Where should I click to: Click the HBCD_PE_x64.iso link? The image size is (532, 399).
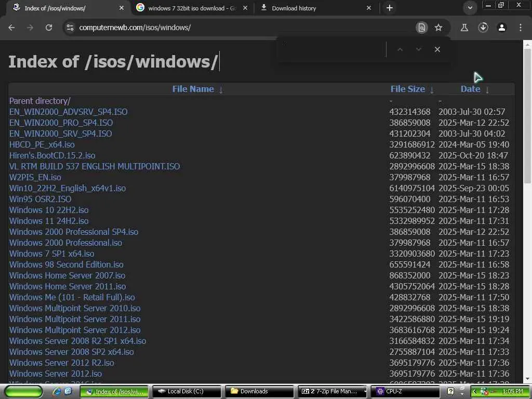(x=42, y=144)
